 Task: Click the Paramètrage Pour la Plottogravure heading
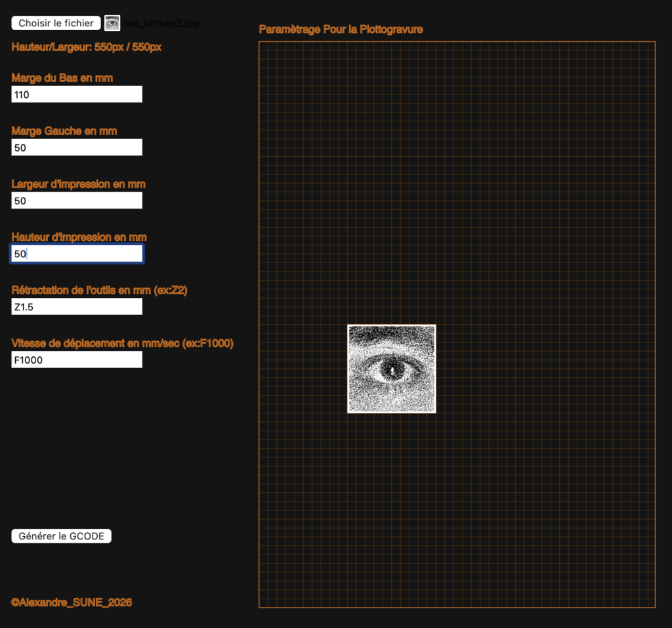[341, 30]
